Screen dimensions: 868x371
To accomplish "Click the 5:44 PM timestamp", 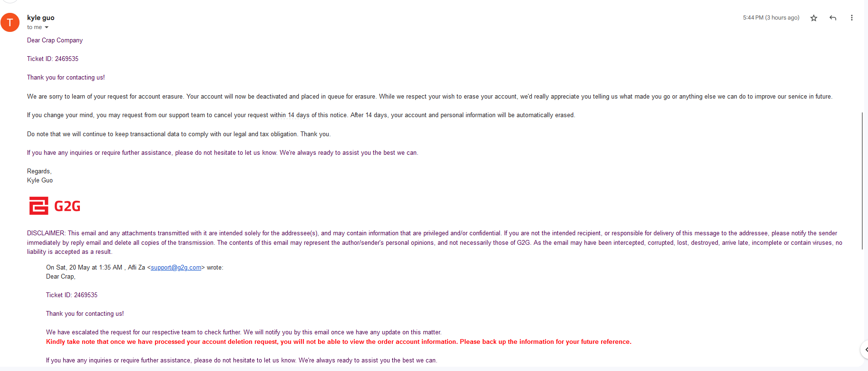I will 771,18.
